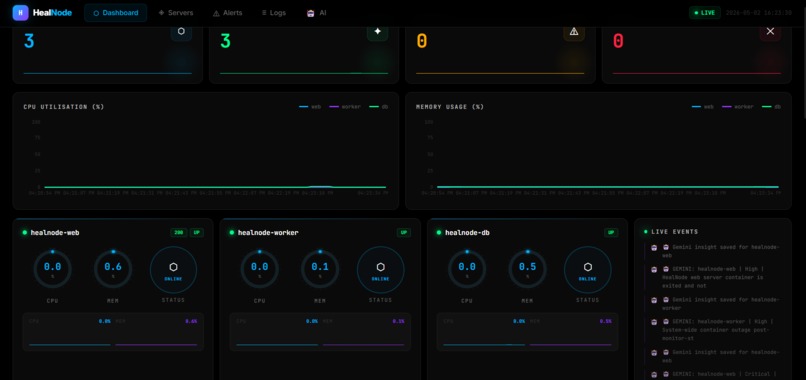Click ONLINE status hexagon on healnode-db

click(x=588, y=270)
